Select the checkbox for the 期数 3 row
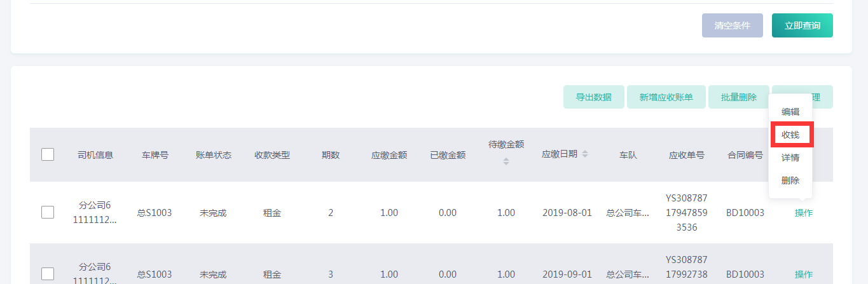The height and width of the screenshot is (284, 868). 48,274
